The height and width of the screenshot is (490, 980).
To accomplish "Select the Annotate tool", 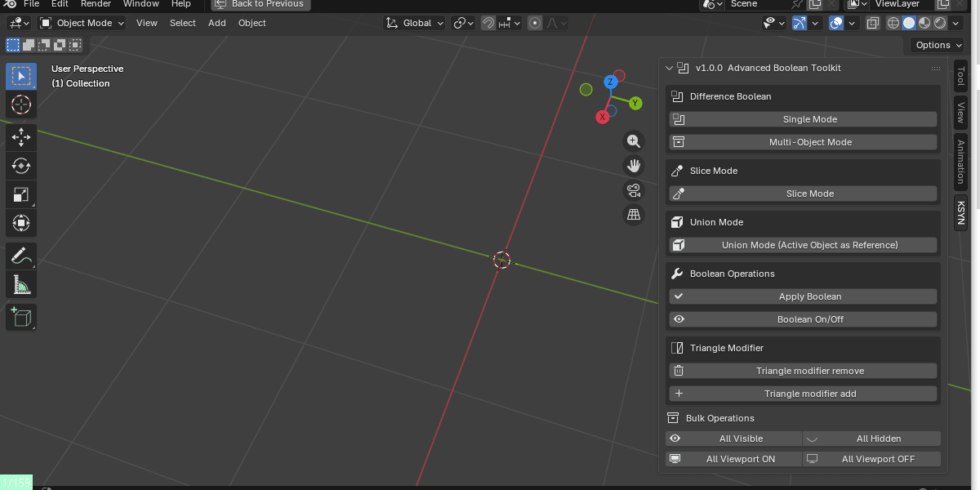I will pos(21,256).
